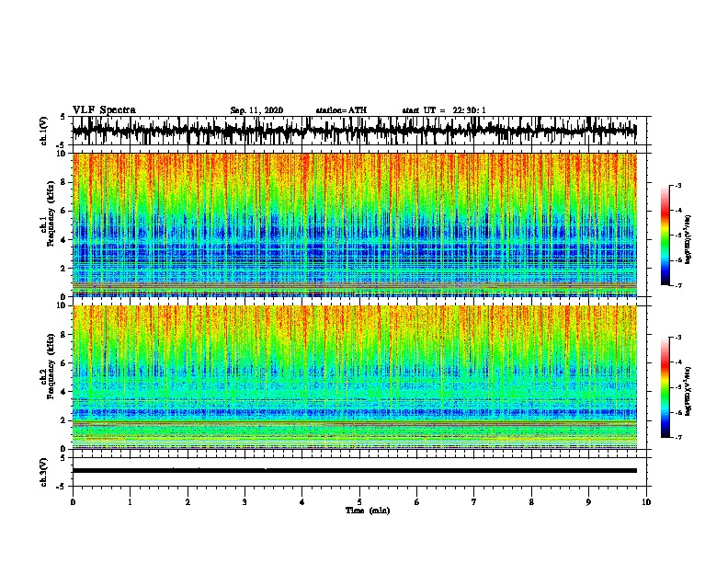
Task: Click the ch.1 spectrogram color scale bar
Action: (x=665, y=236)
